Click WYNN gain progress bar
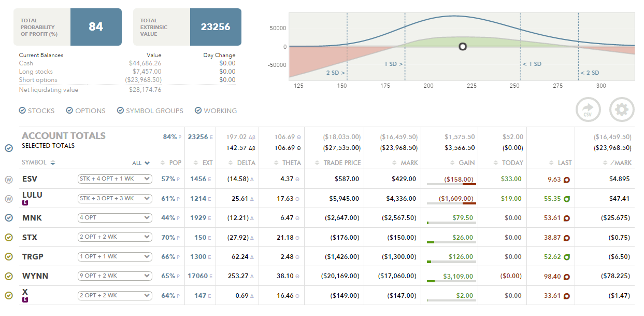Viewport: 644px width, 316px height. pyautogui.click(x=451, y=281)
